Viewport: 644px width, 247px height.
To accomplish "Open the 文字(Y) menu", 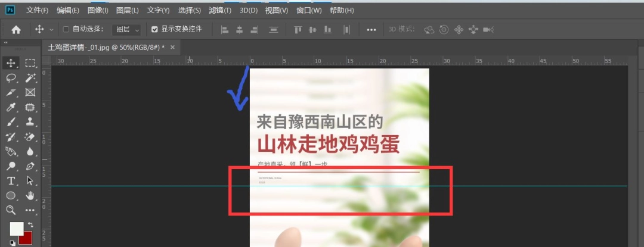I will pos(158,10).
